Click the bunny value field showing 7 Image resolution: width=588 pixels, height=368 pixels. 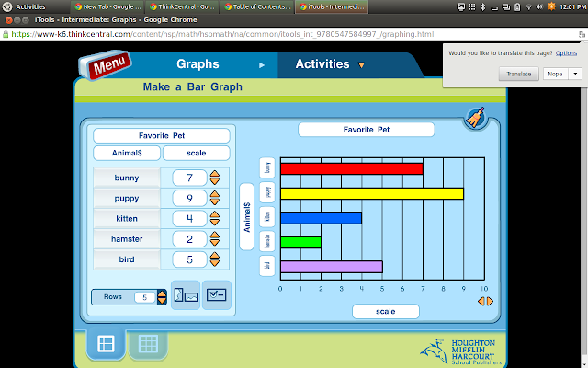pyautogui.click(x=189, y=178)
